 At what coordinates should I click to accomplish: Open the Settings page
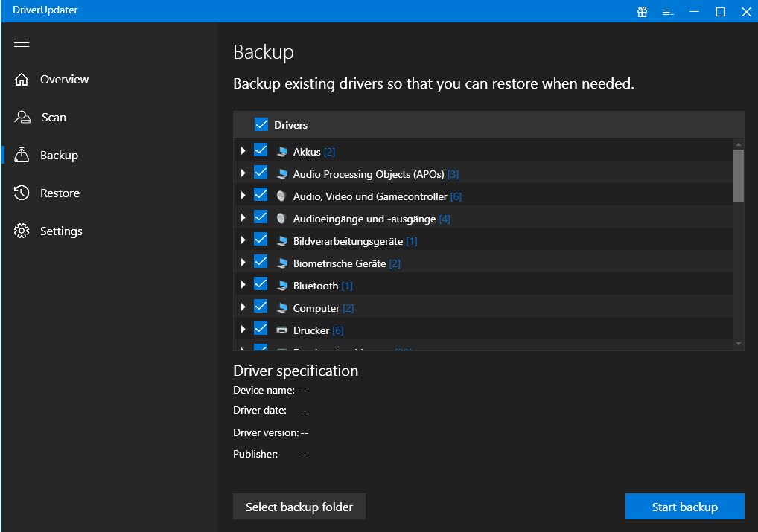pyautogui.click(x=61, y=231)
